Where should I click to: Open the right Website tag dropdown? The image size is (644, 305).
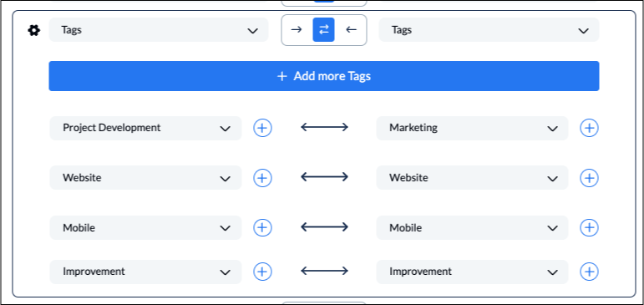click(472, 178)
